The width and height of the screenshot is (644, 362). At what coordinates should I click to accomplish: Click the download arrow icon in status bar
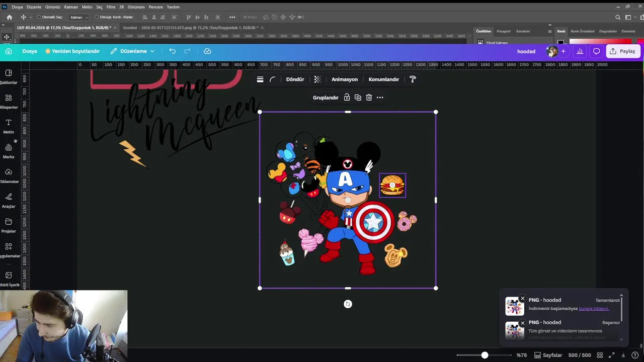623,355
